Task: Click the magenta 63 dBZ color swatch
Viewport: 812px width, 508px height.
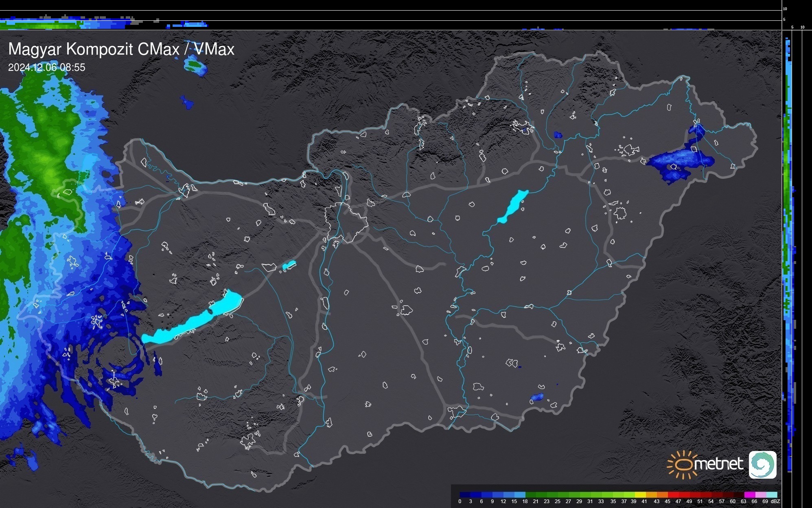Action: (x=749, y=495)
